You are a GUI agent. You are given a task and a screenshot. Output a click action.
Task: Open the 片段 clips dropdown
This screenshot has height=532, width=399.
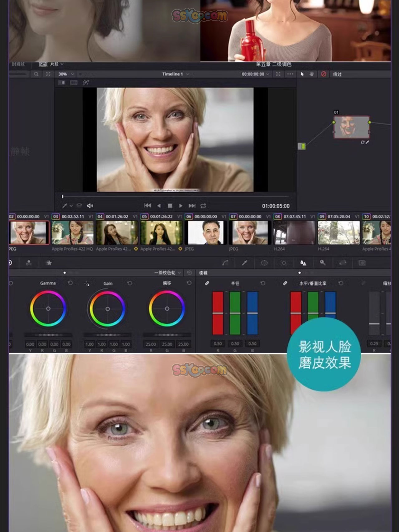tap(56, 64)
